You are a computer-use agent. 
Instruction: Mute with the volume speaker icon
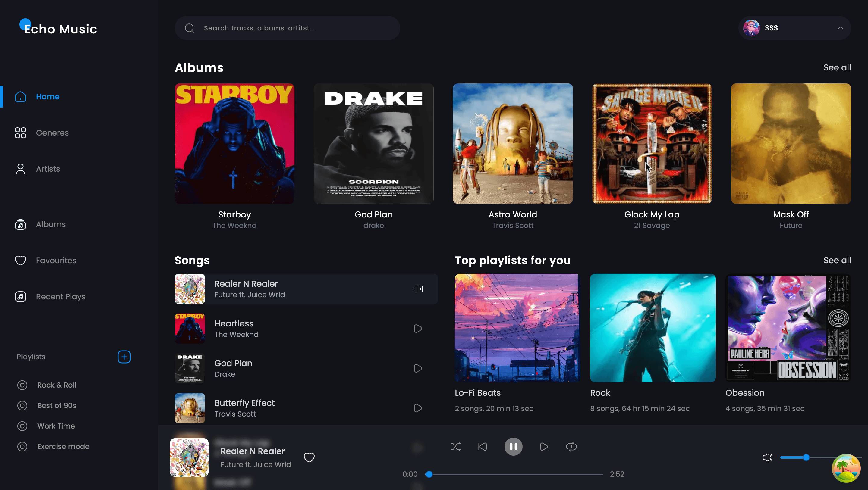767,457
